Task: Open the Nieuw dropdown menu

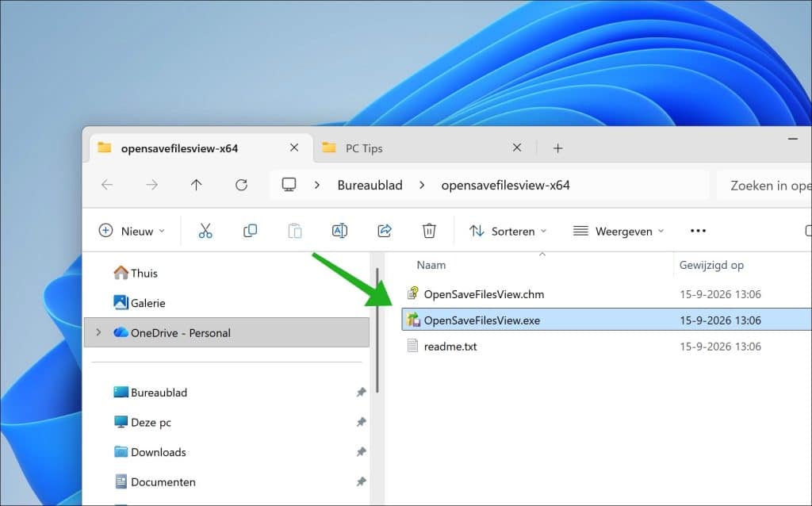Action: click(132, 231)
